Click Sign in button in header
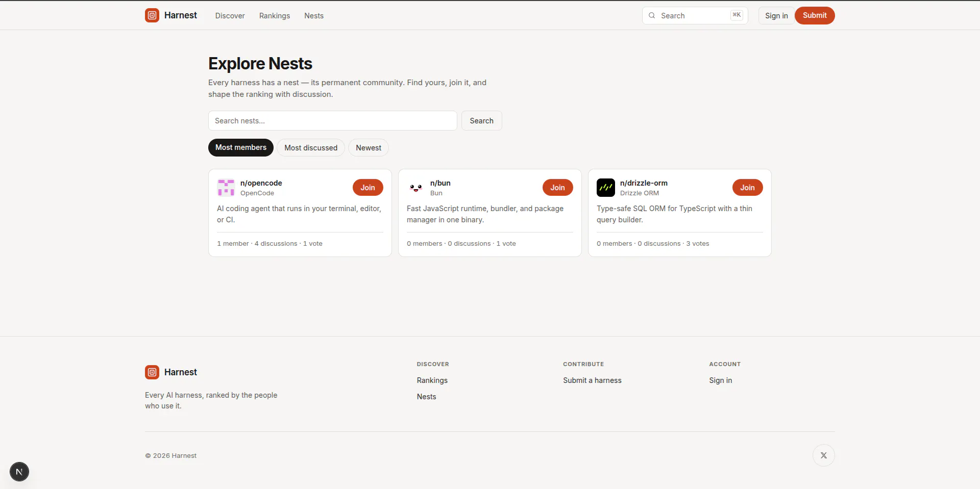The width and height of the screenshot is (980, 489). pos(776,15)
